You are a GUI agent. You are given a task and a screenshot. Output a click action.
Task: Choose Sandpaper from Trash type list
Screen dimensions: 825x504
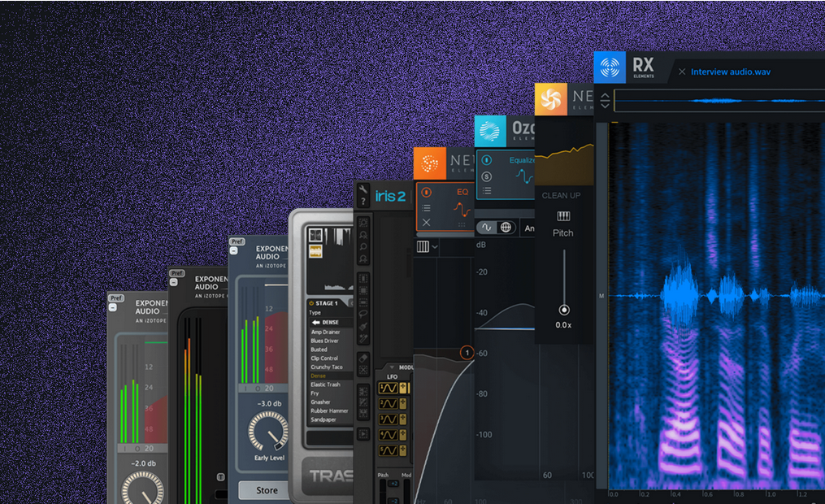click(323, 419)
